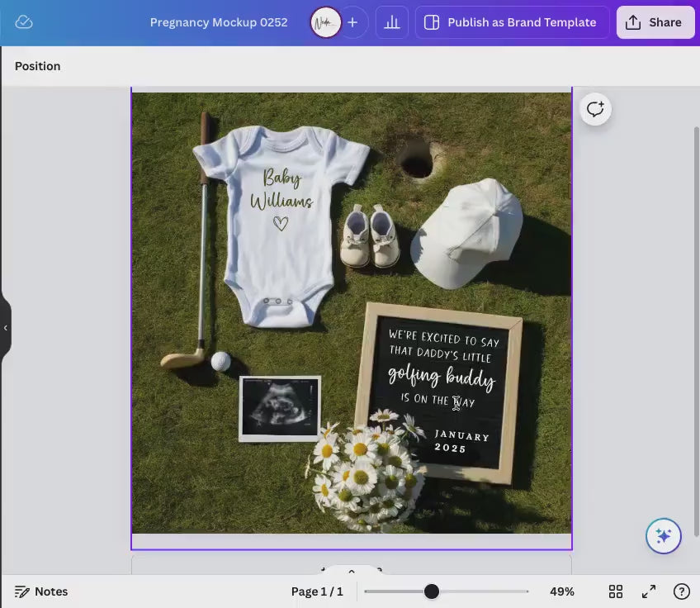Open the Magic assistant sparkle button

coord(663,536)
